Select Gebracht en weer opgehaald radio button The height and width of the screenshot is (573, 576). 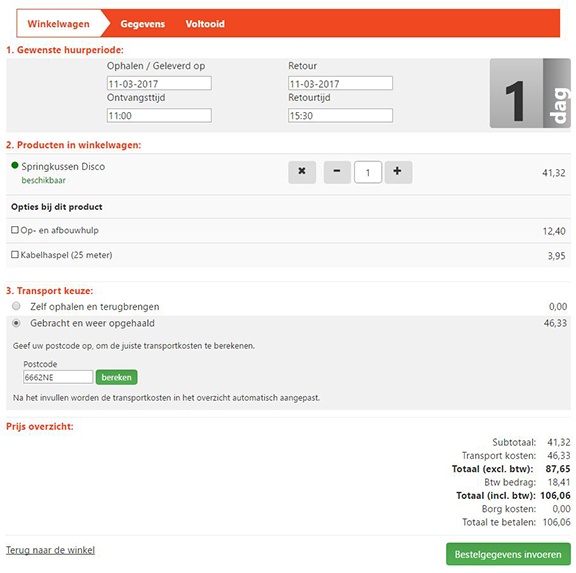(x=16, y=323)
